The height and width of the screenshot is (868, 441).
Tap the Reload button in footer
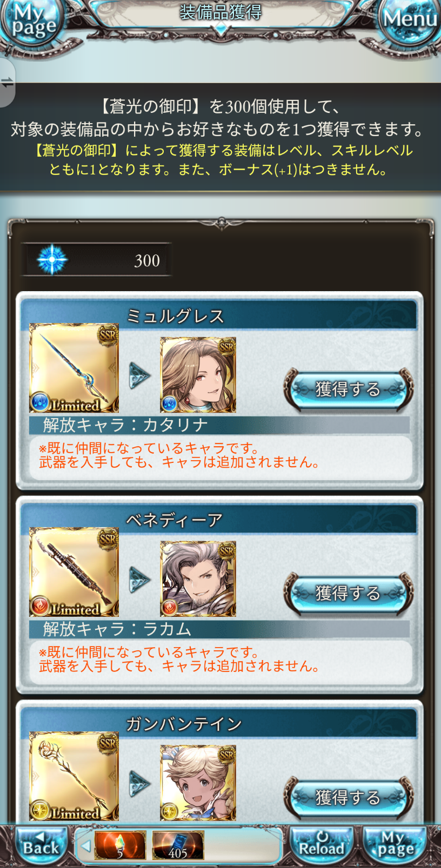tap(322, 845)
